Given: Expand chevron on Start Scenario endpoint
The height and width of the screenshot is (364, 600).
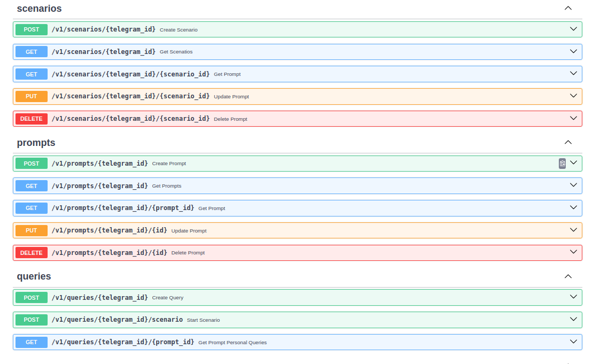Looking at the screenshot, I should coord(573,320).
